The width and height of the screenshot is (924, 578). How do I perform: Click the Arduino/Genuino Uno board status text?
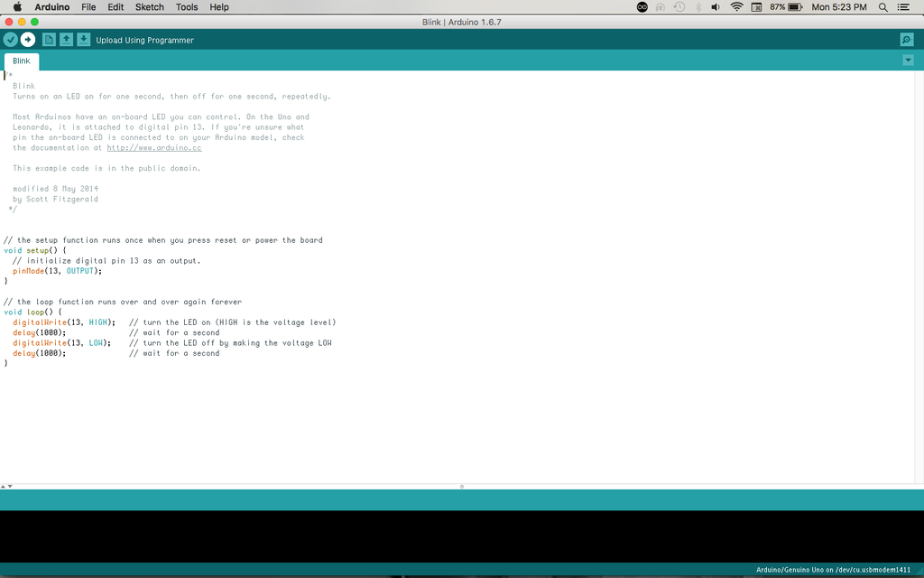tap(833, 571)
